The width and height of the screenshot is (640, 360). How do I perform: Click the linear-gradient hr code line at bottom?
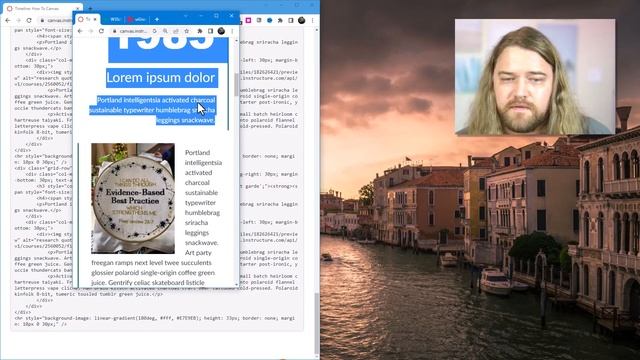[154, 321]
